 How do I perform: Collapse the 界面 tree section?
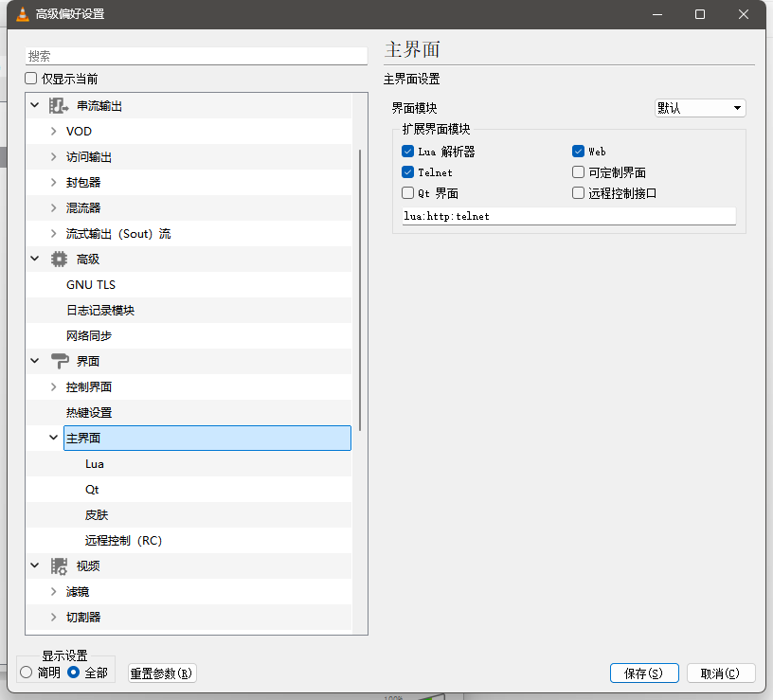click(x=35, y=361)
